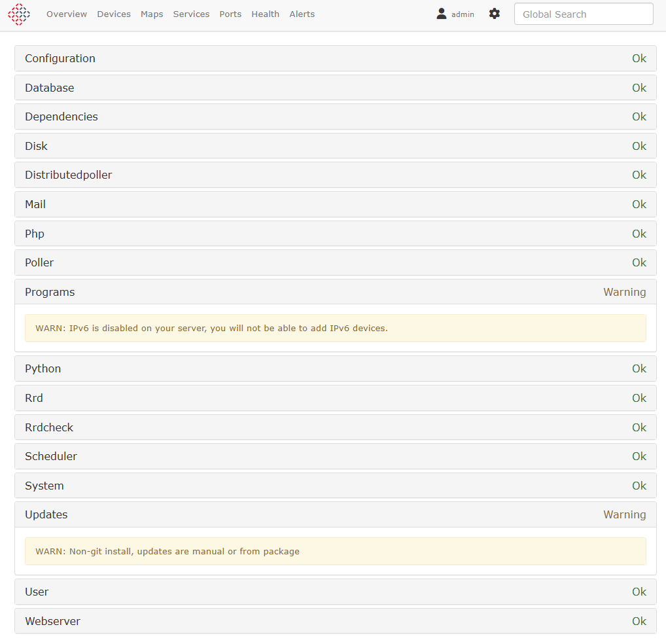Screen dimensions: 666x644
Task: Expand the Python validation section
Action: 336,368
